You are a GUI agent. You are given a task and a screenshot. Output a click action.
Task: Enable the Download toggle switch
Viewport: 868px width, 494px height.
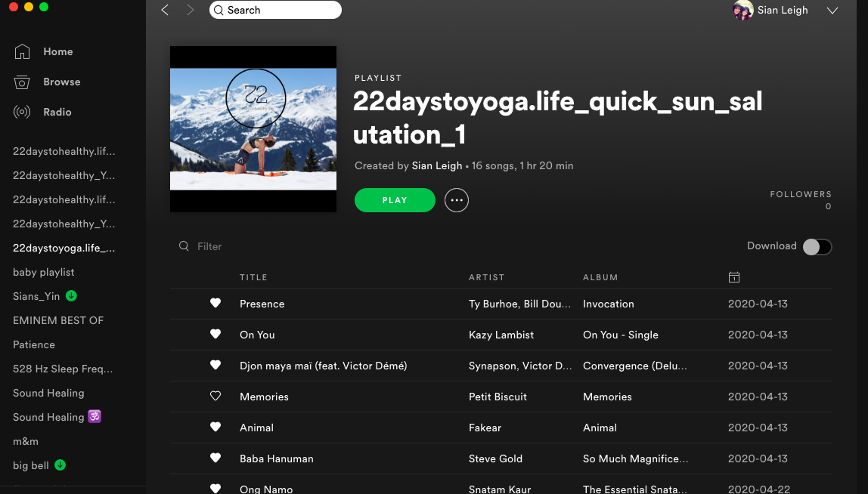point(817,247)
